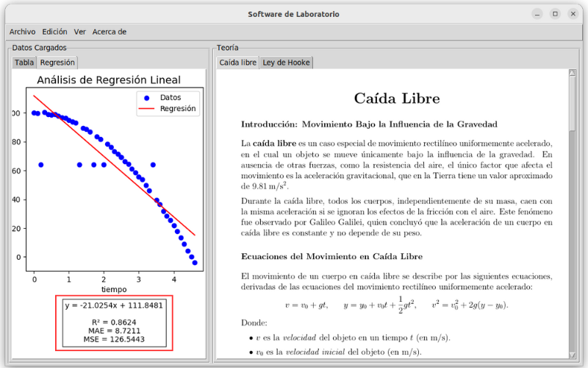Click the Ecuaciones del Movimiento heading
This screenshot has height=368, width=588.
pyautogui.click(x=331, y=256)
